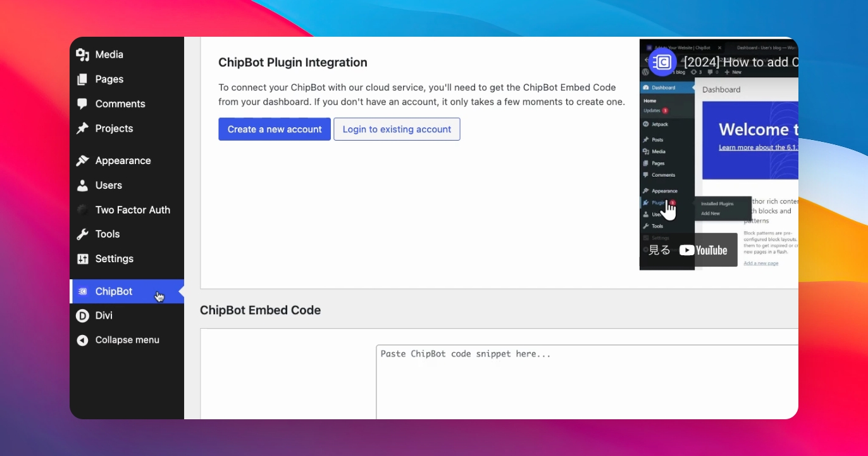Open the Settings menu item

tap(127, 259)
